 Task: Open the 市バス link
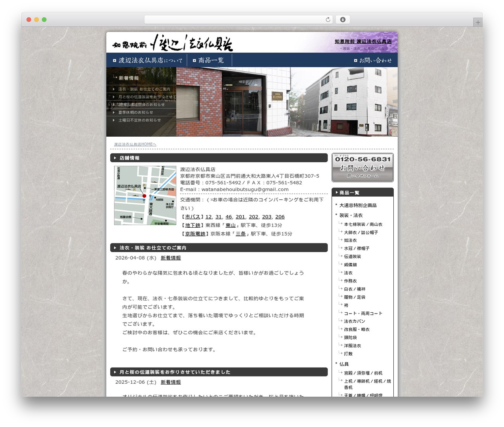coord(193,217)
